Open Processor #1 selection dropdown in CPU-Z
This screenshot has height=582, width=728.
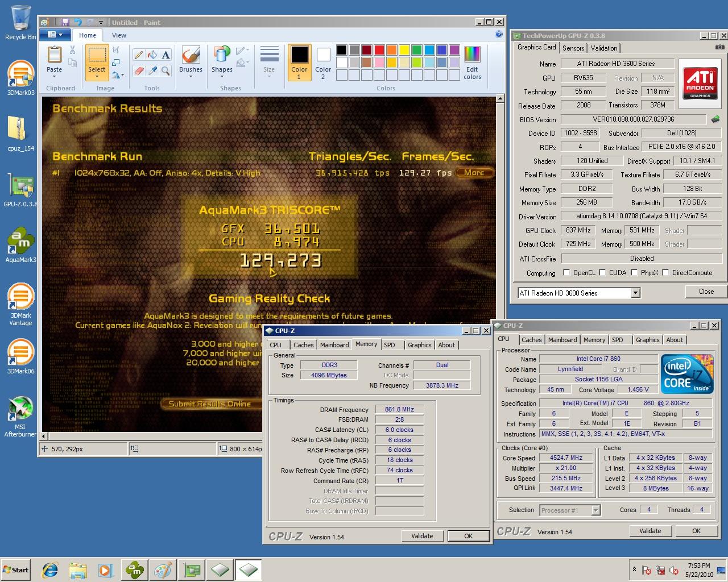[595, 510]
